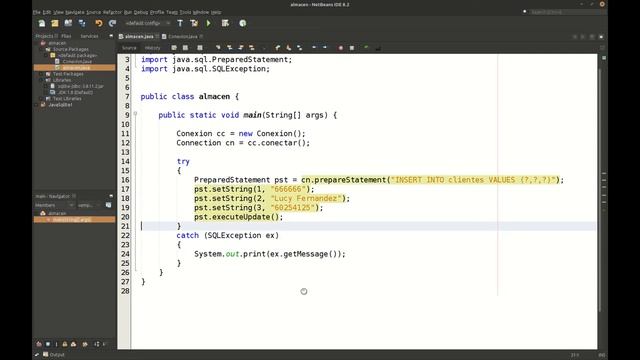Open the Tools menu
640x360 pixels.
pos(185,12)
